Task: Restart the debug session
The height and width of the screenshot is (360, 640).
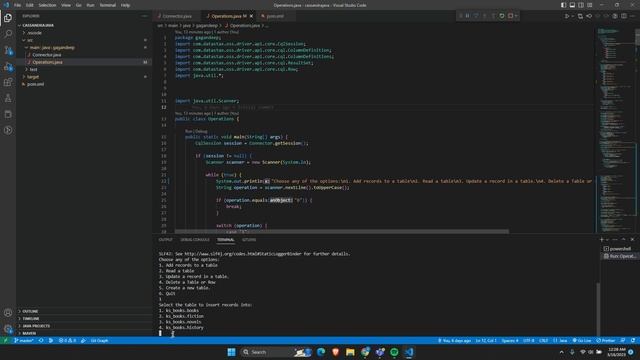Action: pos(502,16)
